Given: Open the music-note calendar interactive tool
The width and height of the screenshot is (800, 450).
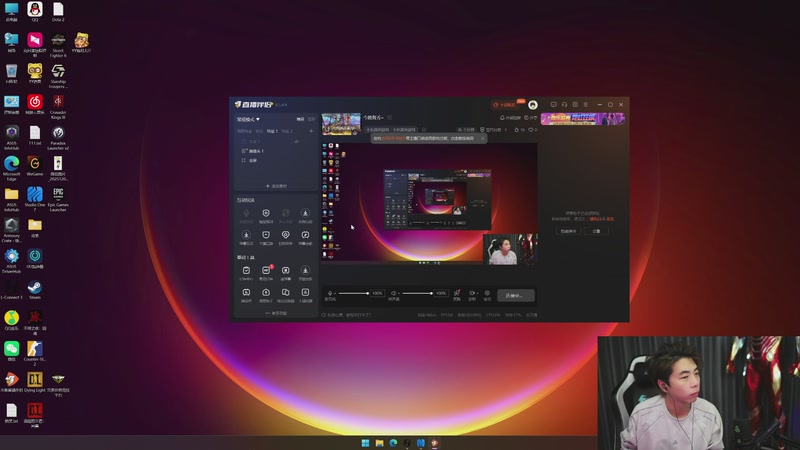Looking at the screenshot, I should pos(305,237).
